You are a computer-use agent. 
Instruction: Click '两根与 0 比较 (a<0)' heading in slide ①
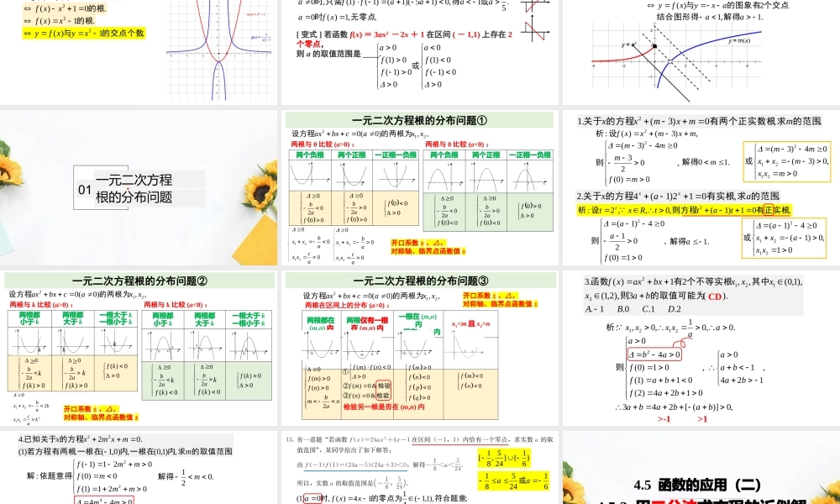(x=457, y=144)
